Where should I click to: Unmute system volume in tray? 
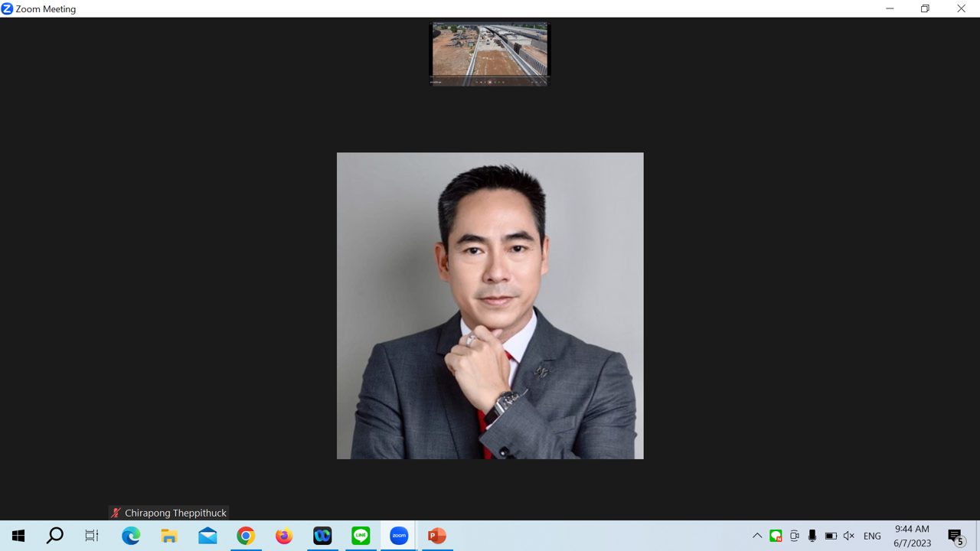click(848, 536)
